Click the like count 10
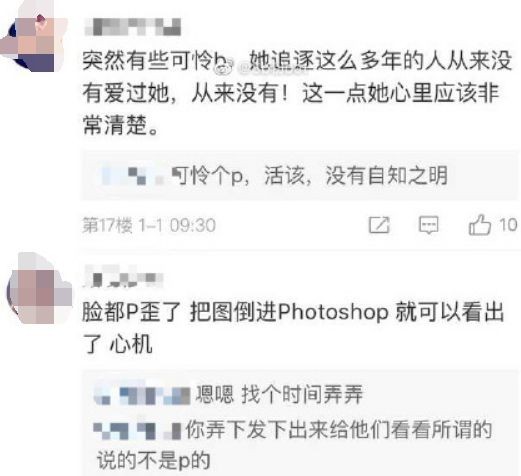This screenshot has height=476, width=521. [x=508, y=225]
